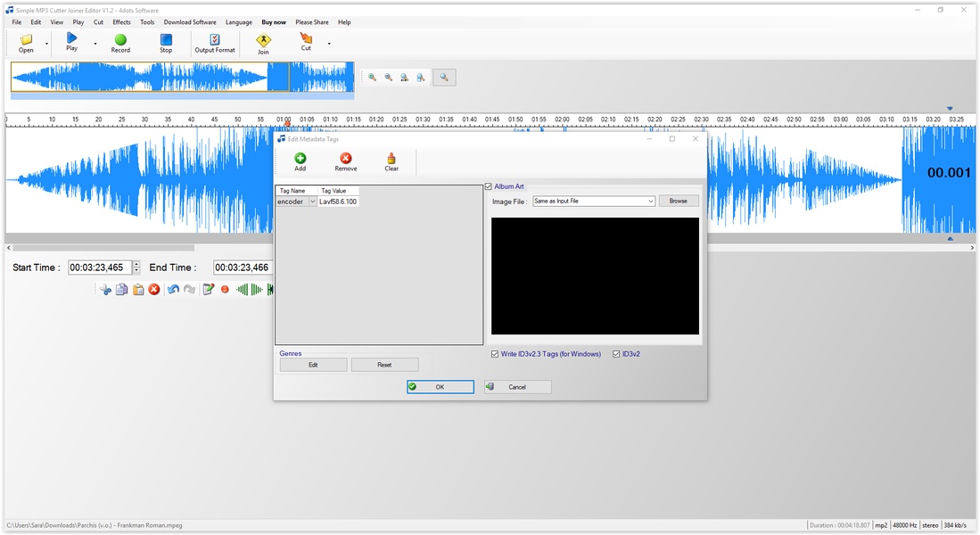Open the Image File dropdown

tap(651, 202)
